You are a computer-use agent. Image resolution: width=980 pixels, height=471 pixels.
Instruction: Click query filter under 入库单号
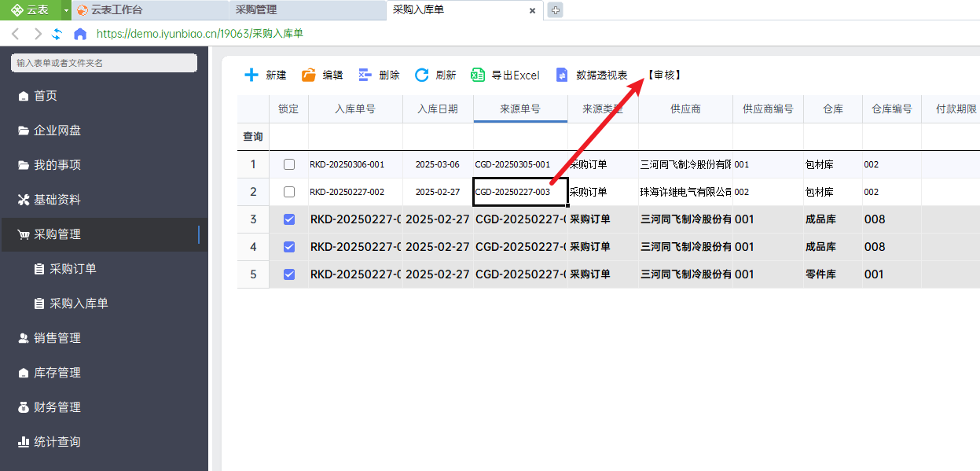click(x=355, y=137)
